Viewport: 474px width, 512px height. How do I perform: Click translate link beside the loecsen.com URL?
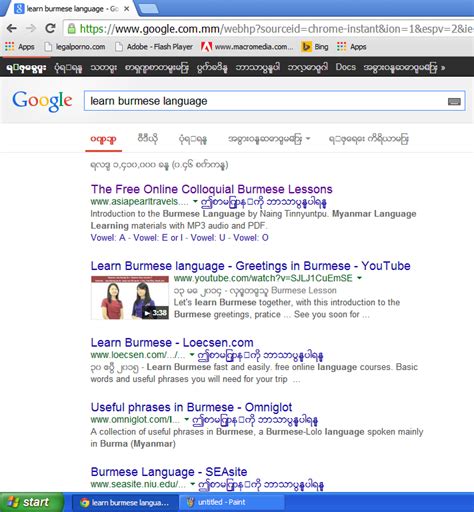tap(260, 355)
